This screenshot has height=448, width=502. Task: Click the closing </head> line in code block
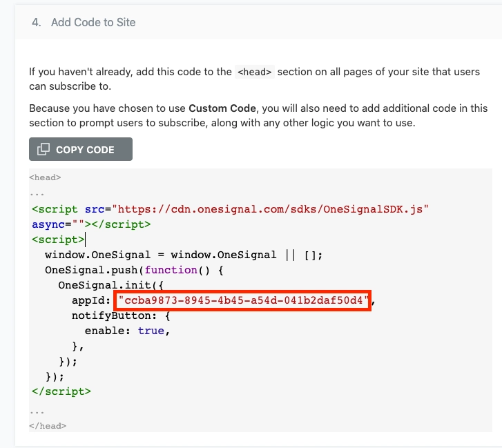point(48,426)
